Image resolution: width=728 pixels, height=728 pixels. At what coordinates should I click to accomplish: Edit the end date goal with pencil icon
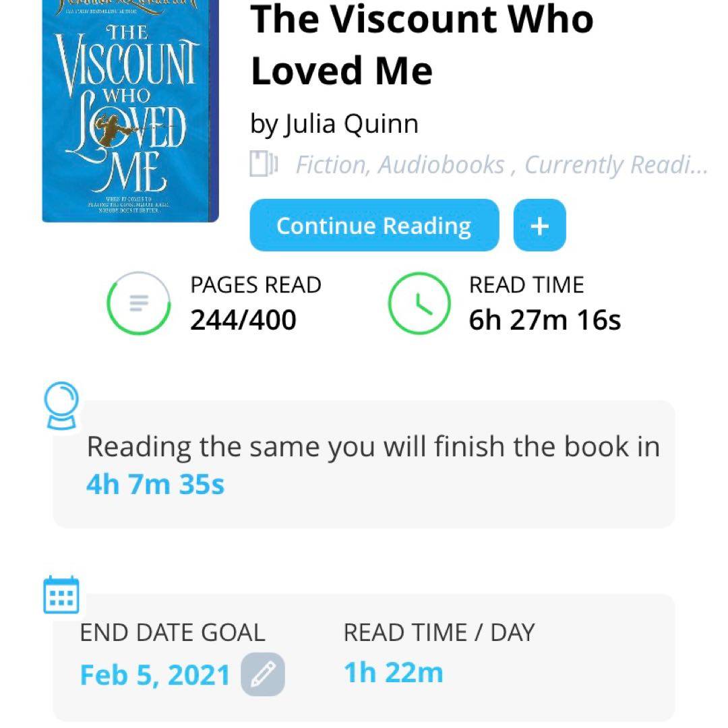(x=263, y=673)
